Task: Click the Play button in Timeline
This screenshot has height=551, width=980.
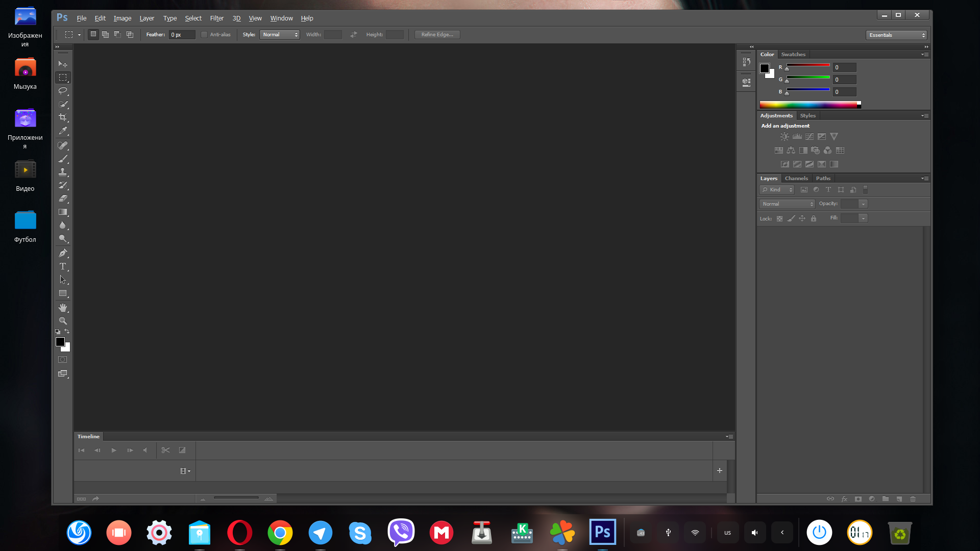Action: pos(113,450)
